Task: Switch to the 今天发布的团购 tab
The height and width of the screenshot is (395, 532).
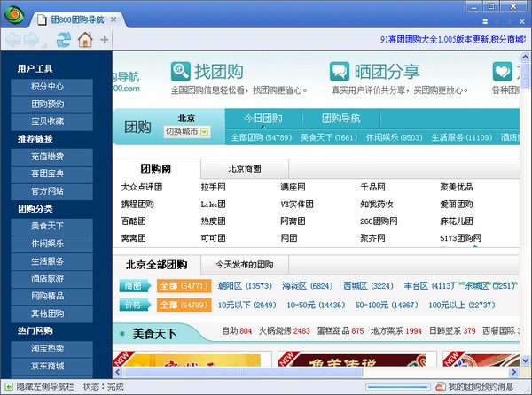Action: 245,265
